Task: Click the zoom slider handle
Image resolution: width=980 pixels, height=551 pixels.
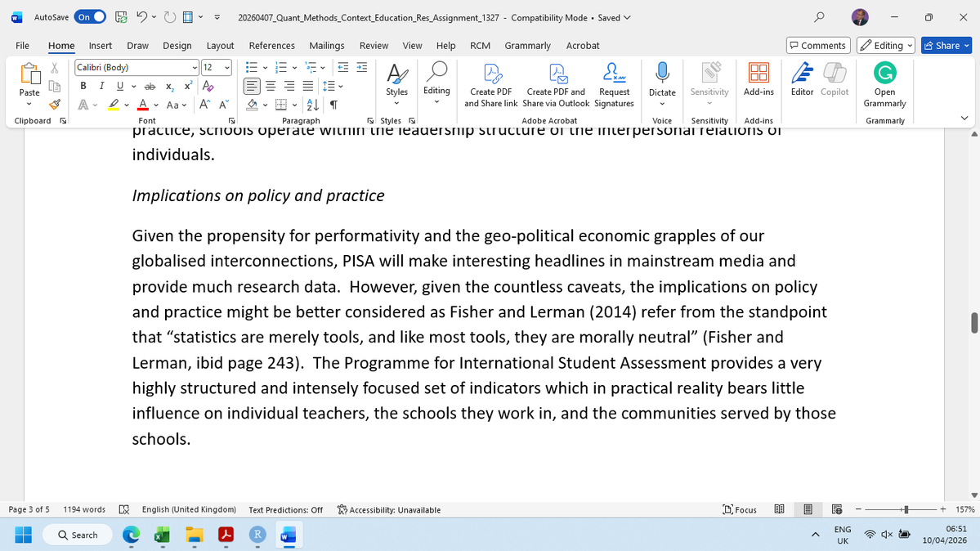Action: (906, 510)
